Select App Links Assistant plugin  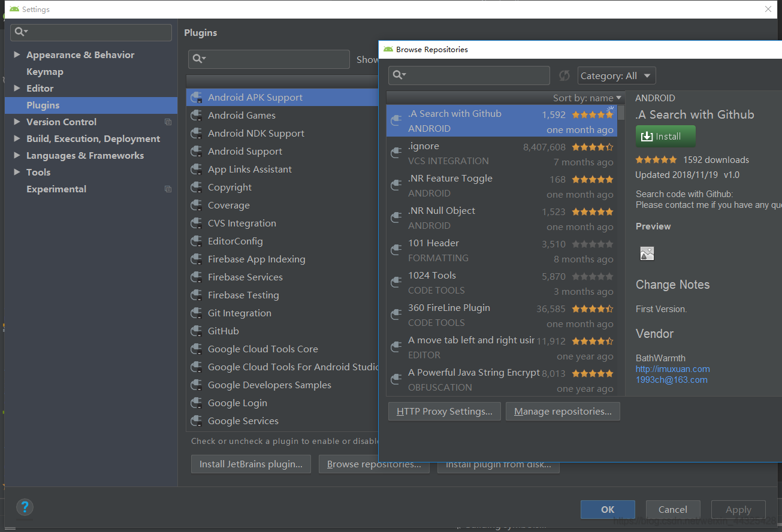pos(282,169)
